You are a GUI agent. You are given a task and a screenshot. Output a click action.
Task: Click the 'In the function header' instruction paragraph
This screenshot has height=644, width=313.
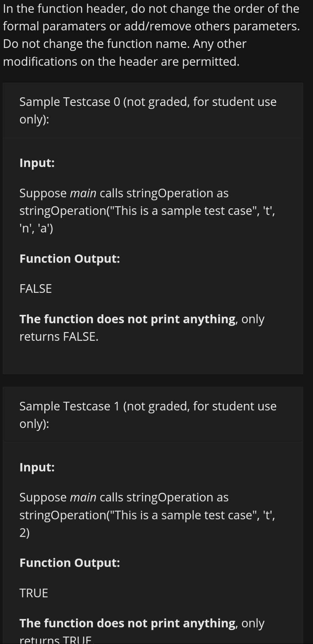point(151,35)
